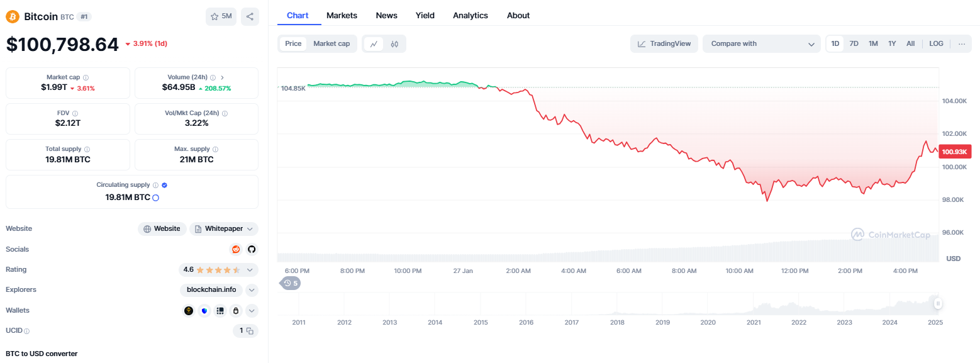Switch to the Markets tab
Viewport: 980px width, 363px height.
pyautogui.click(x=342, y=16)
